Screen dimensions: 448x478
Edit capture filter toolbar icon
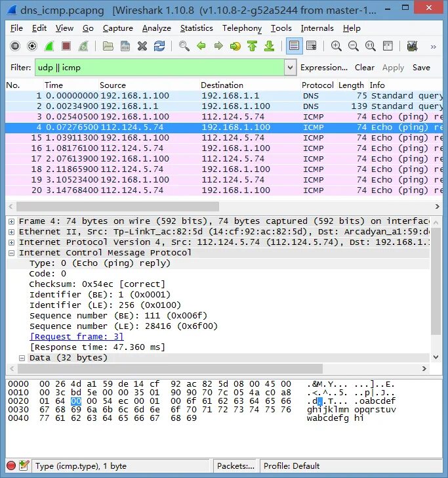[x=412, y=47]
